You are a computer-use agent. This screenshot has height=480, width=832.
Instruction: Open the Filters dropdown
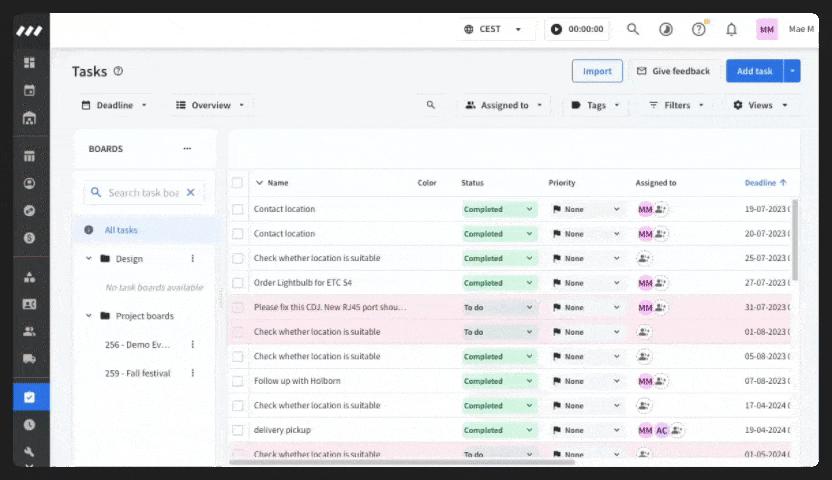[676, 105]
